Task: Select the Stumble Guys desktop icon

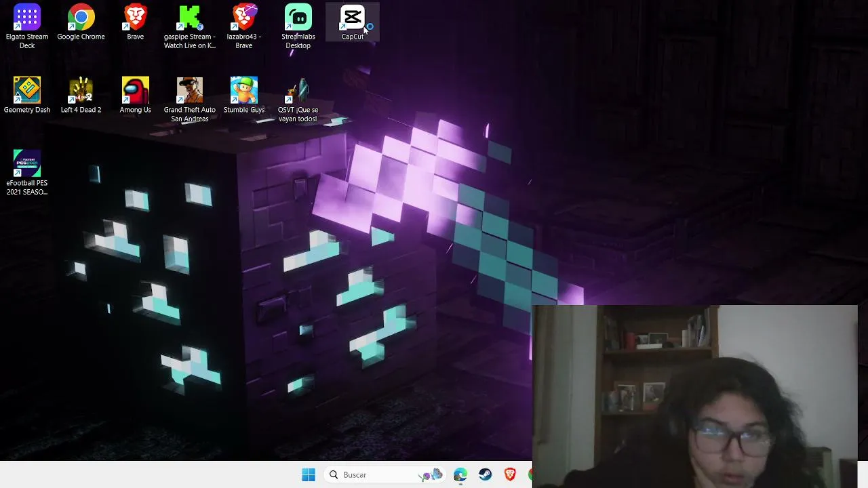Action: (x=244, y=95)
